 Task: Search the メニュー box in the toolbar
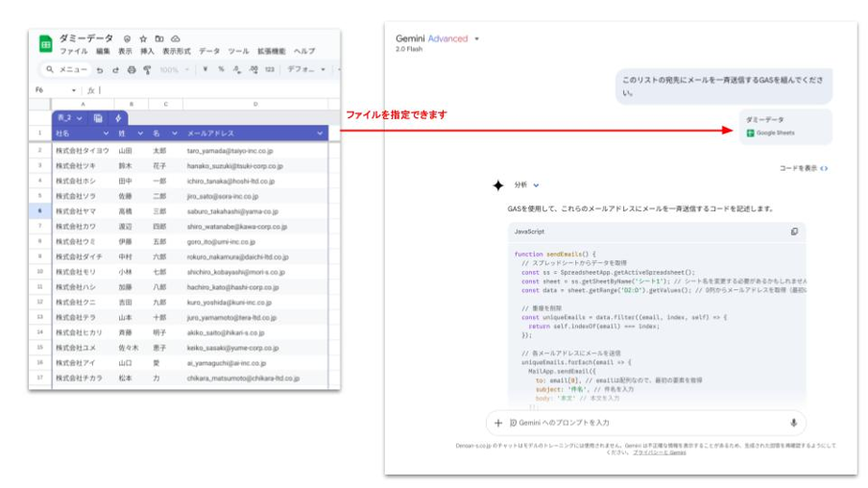tap(66, 70)
